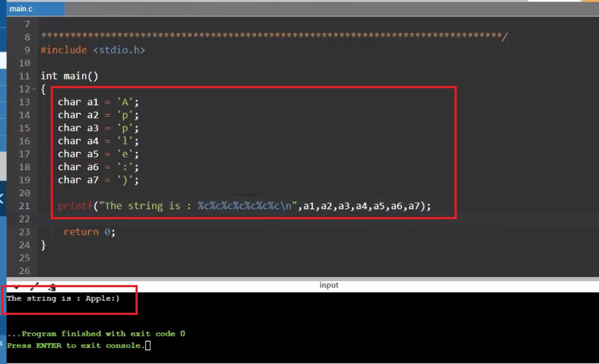
Task: Click the 'return 0;' statement on line 23
Action: pyautogui.click(x=89, y=232)
